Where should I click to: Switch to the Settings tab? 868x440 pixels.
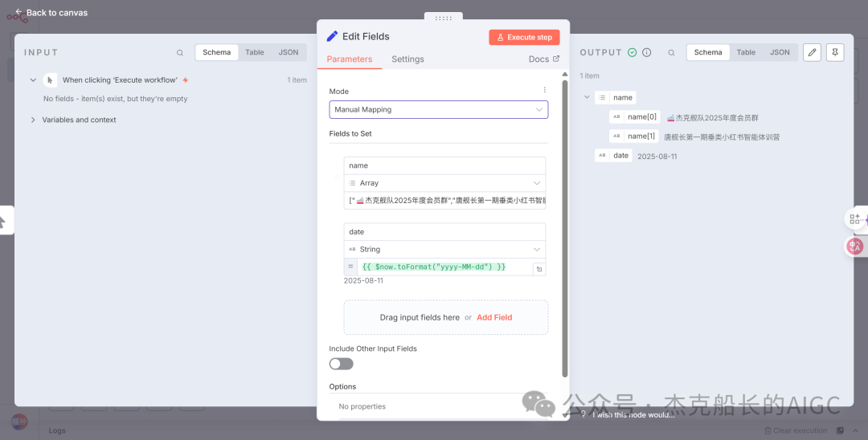coord(407,59)
